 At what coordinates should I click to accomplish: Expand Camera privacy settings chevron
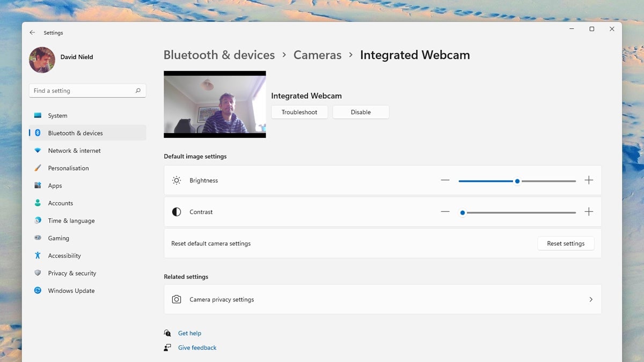[x=591, y=299]
